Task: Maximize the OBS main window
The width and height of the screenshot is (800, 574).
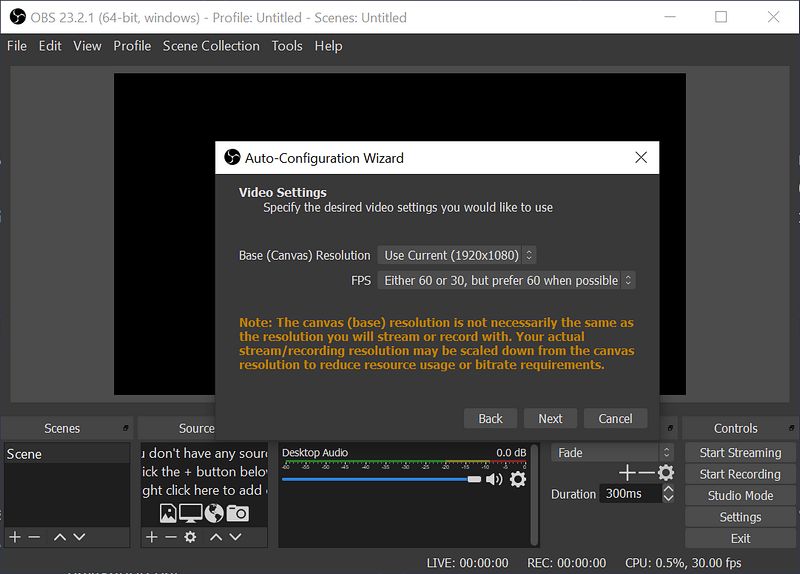Action: click(x=721, y=17)
